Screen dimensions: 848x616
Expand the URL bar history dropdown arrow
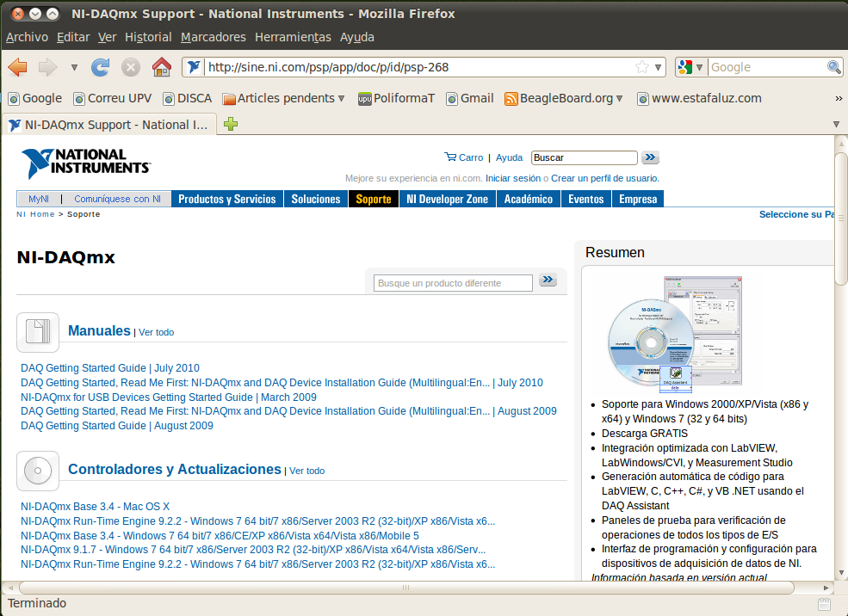(x=658, y=68)
